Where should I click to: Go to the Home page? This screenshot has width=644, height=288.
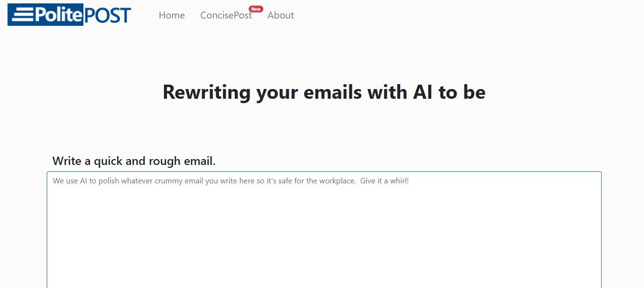coord(172,16)
